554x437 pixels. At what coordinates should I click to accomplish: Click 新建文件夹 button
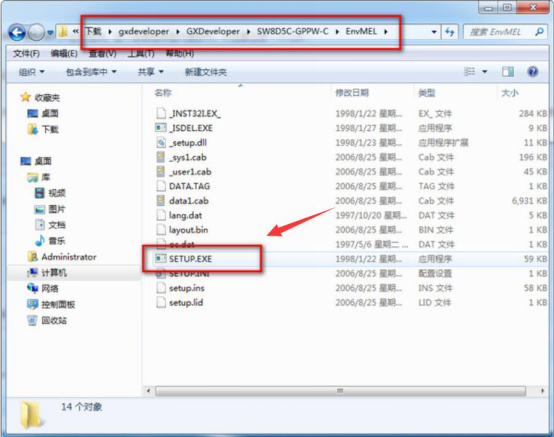206,72
